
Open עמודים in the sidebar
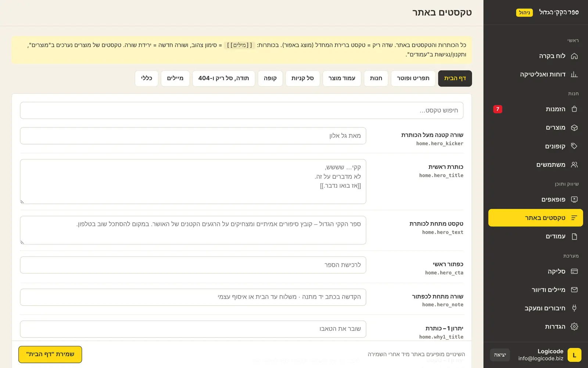pyautogui.click(x=536, y=236)
